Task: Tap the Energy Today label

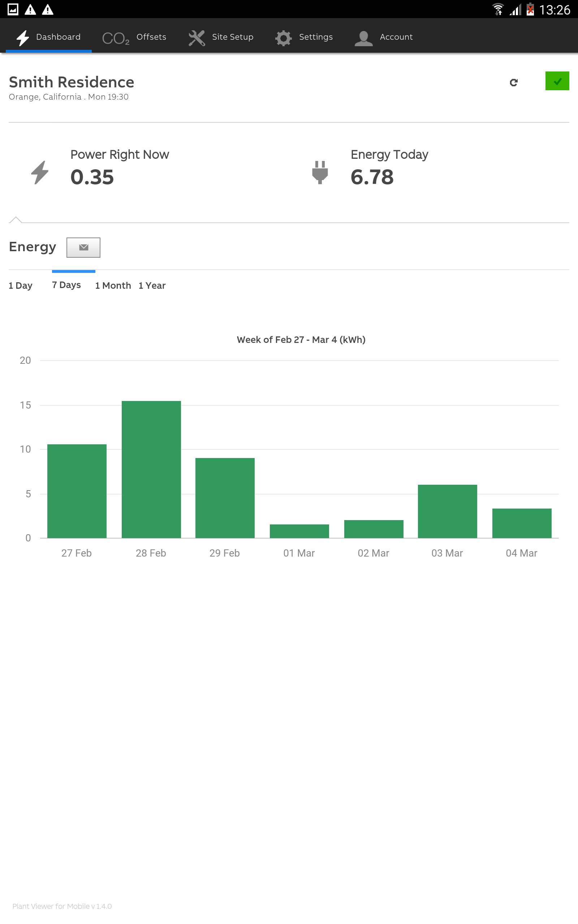Action: (x=389, y=154)
